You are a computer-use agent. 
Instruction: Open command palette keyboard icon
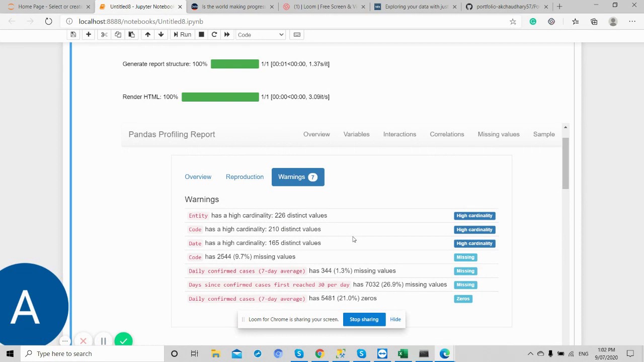point(297,35)
